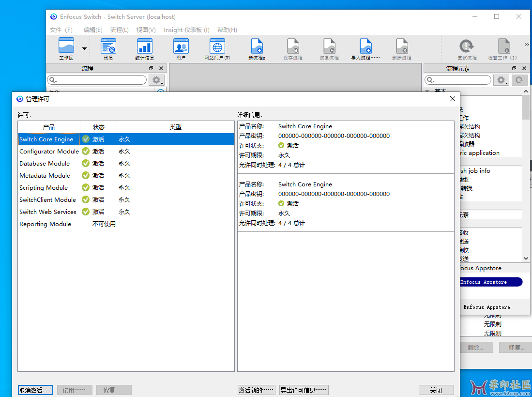Viewport: 532px width, 397px height.
Task: Click green check icon beside SwitchClient Module
Action: click(86, 200)
